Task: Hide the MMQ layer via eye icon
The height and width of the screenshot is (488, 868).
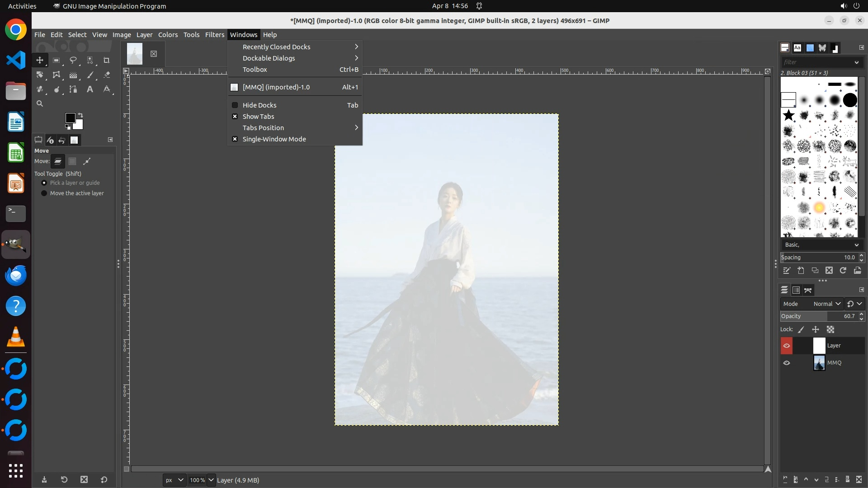Action: point(787,363)
